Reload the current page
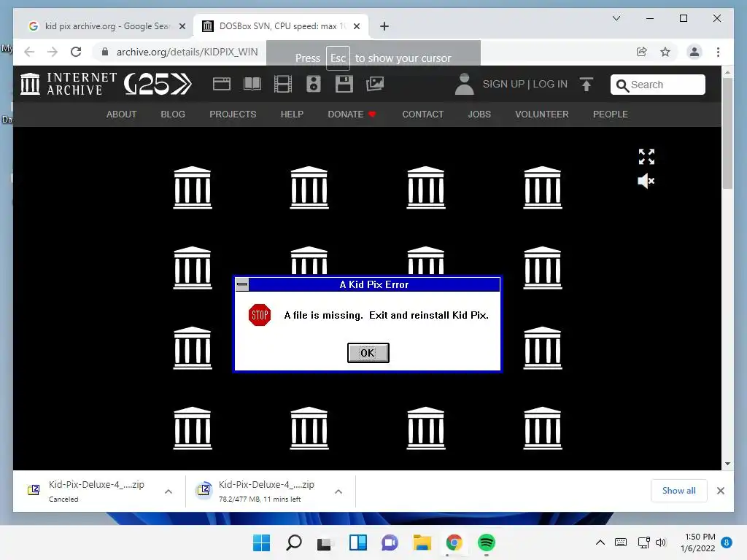Screen dimensions: 747x560 point(76,52)
